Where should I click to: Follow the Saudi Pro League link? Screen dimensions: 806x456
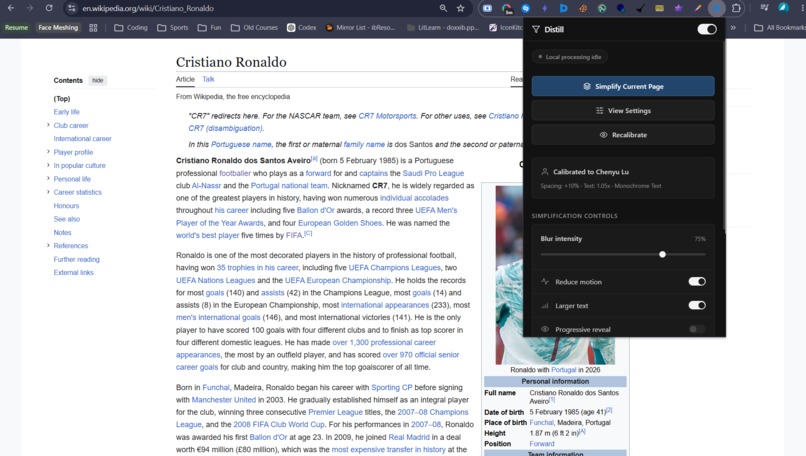pyautogui.click(x=433, y=173)
